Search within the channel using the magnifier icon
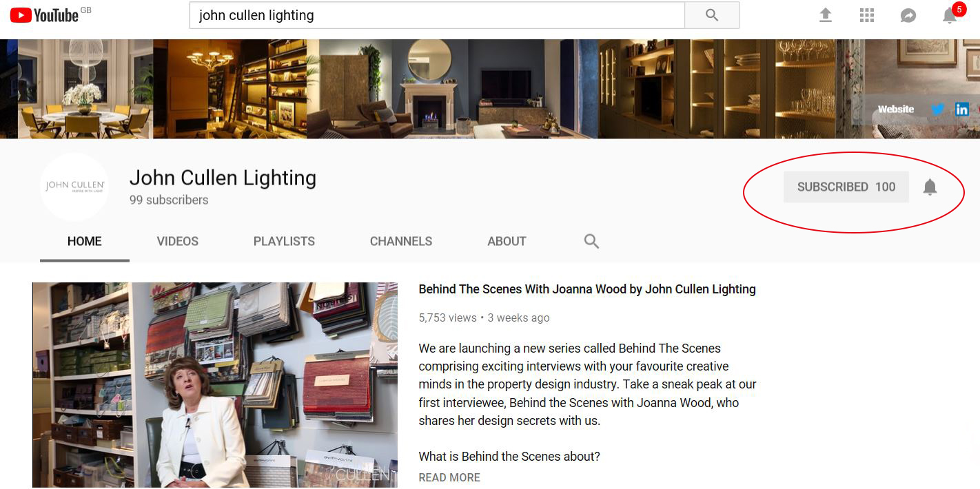Screen dimensions: 980x489 [591, 241]
